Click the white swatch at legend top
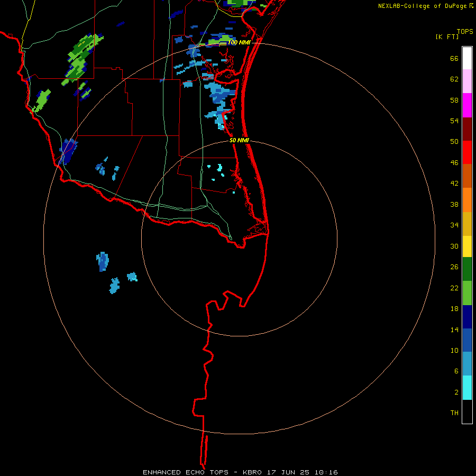 coord(467,58)
